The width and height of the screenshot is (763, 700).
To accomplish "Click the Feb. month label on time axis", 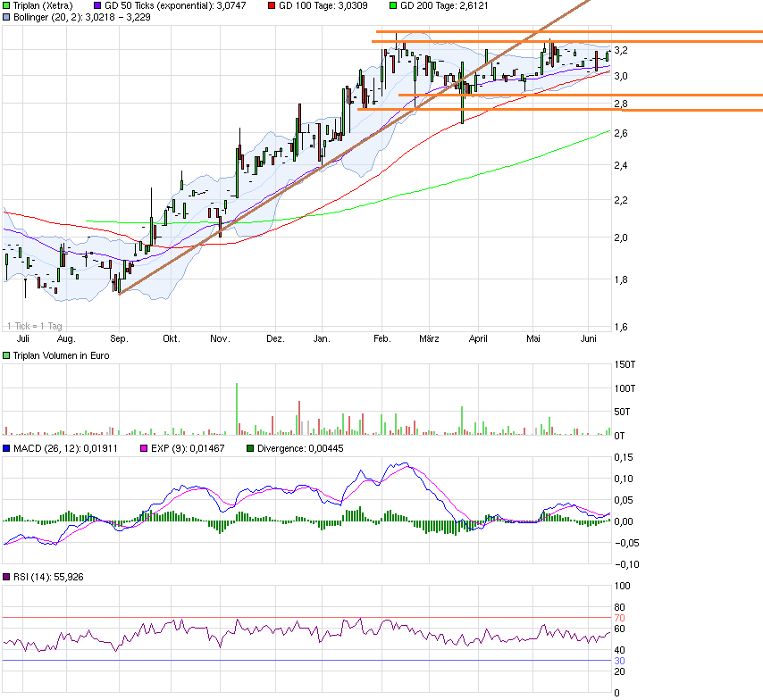I will (x=382, y=339).
